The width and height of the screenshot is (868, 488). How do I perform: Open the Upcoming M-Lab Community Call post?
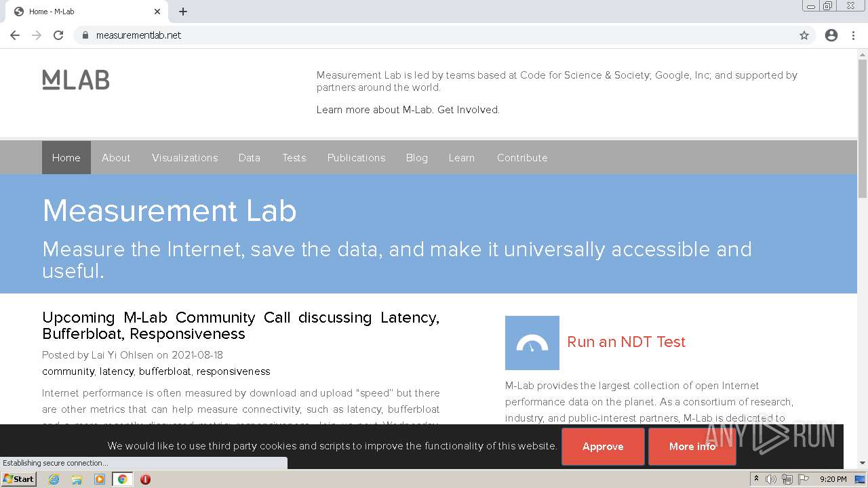241,325
